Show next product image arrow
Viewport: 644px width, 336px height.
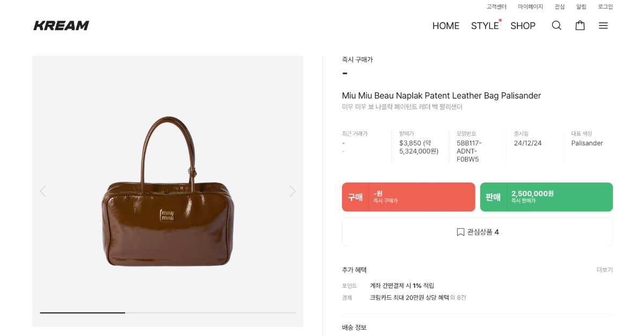pyautogui.click(x=292, y=191)
